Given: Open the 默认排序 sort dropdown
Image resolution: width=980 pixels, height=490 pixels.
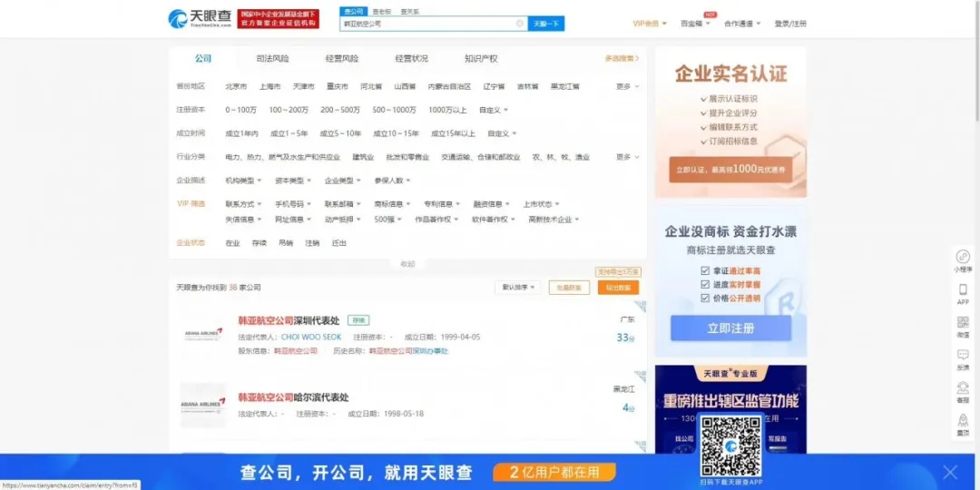Looking at the screenshot, I should [517, 288].
